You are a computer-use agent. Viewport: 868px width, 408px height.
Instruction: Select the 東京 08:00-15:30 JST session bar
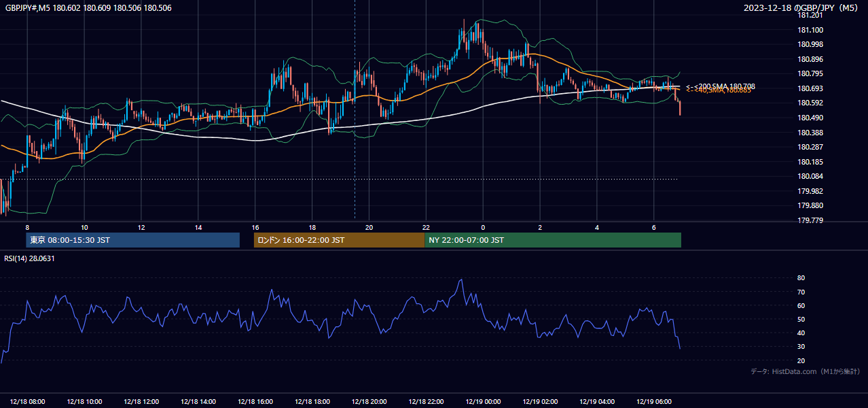point(133,240)
